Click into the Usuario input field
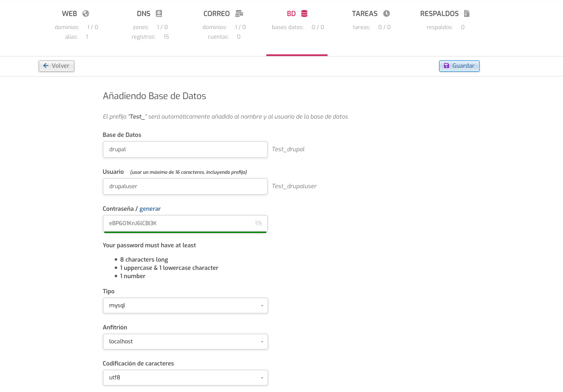The image size is (563, 392). click(x=185, y=186)
